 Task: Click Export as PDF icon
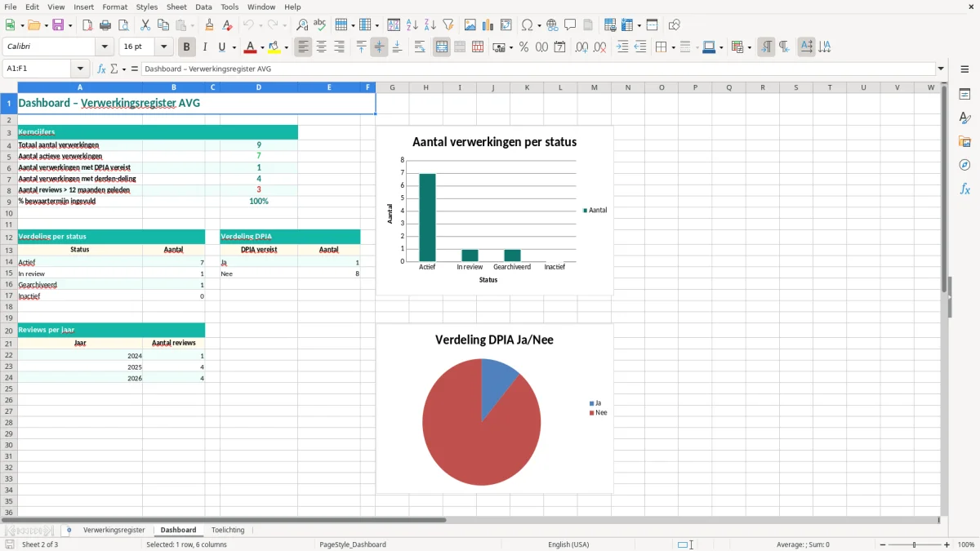point(87,25)
